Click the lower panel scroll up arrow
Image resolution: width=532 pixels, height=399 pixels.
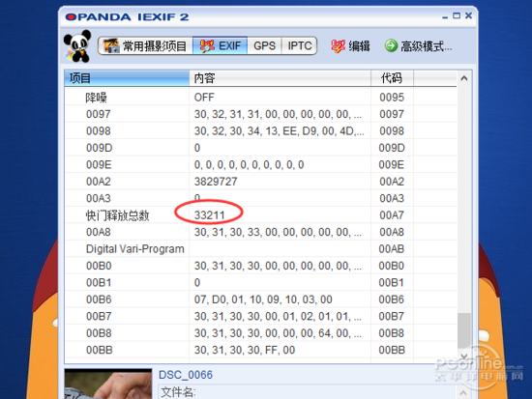tap(463, 392)
